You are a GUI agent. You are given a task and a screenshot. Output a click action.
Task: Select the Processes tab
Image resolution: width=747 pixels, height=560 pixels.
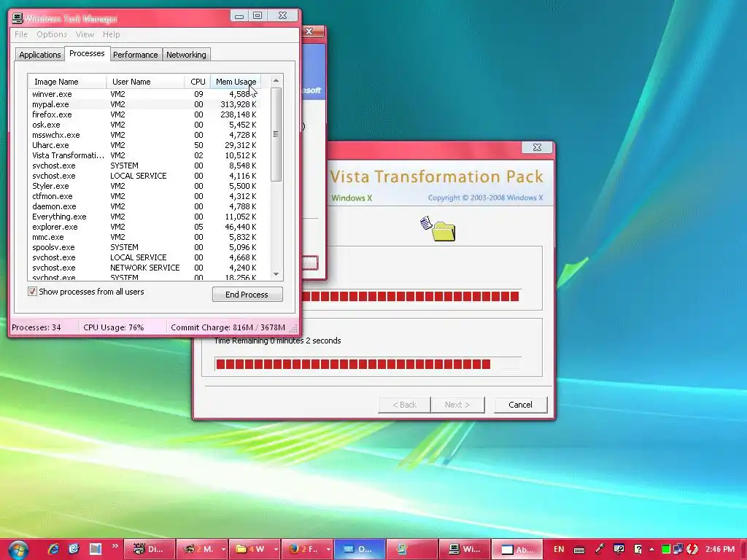click(87, 53)
